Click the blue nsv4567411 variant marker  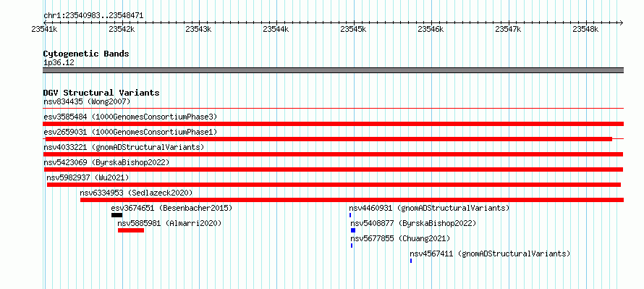(411, 261)
